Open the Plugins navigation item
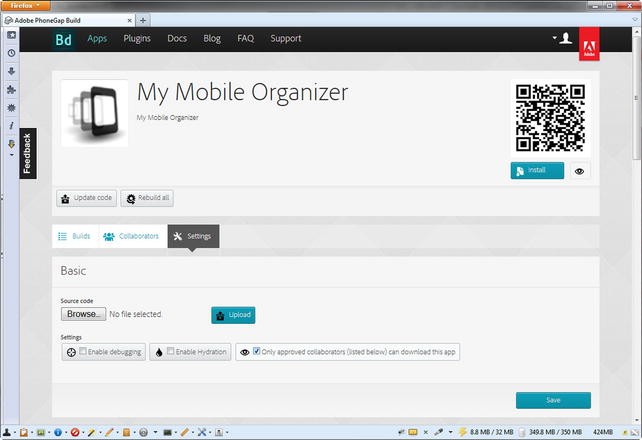 137,38
